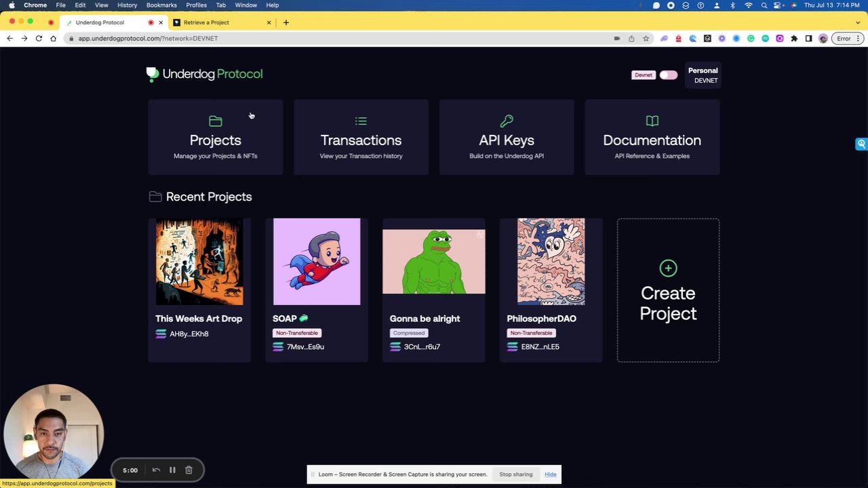Click the share page icon in address bar
Image resolution: width=868 pixels, height=488 pixels.
click(631, 39)
